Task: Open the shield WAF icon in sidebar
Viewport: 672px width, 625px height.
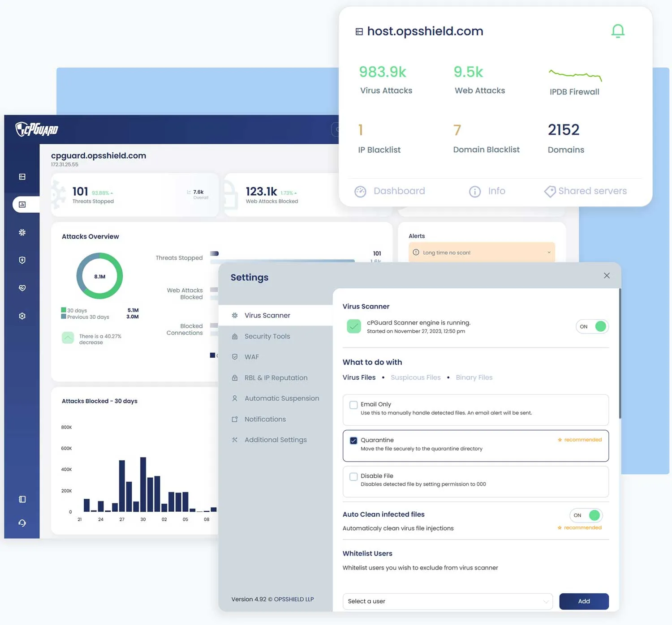Action: click(x=22, y=260)
